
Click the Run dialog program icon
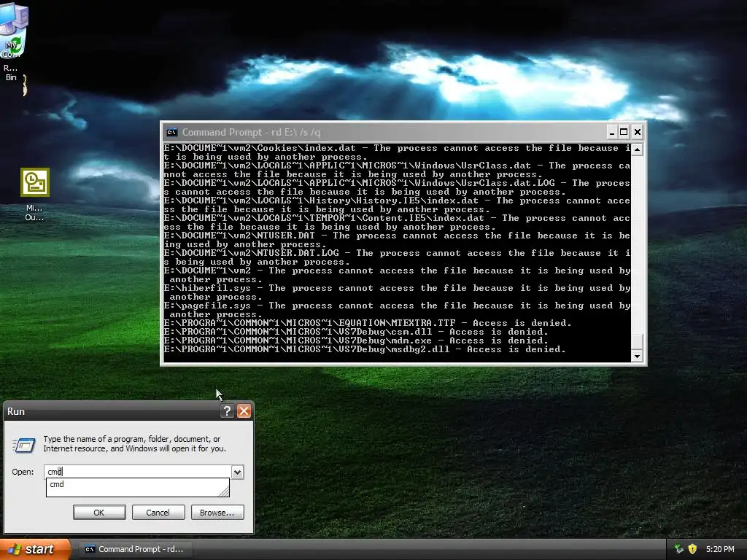coord(24,445)
